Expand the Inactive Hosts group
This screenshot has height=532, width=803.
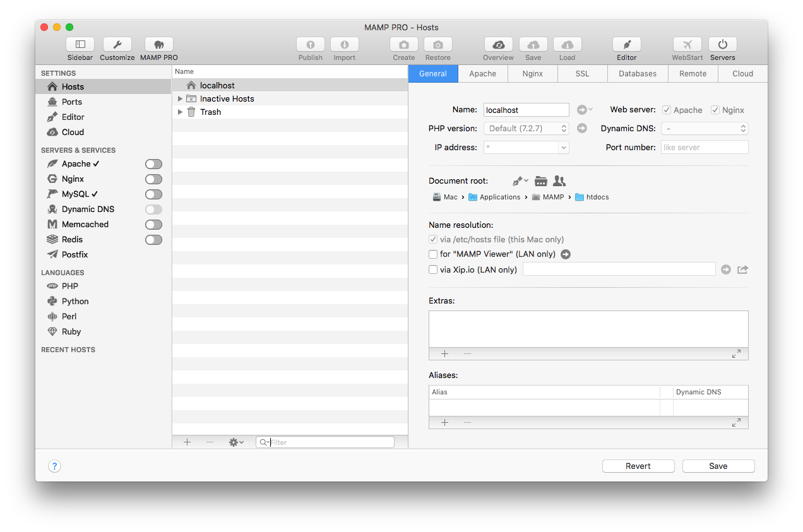tap(180, 99)
